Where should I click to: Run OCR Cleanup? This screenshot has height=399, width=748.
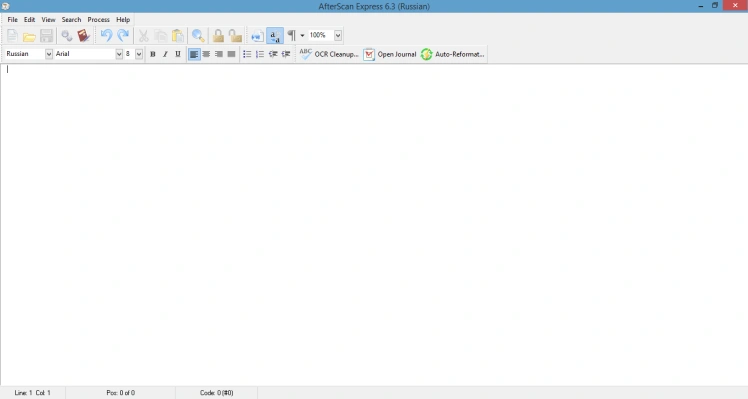pos(329,54)
